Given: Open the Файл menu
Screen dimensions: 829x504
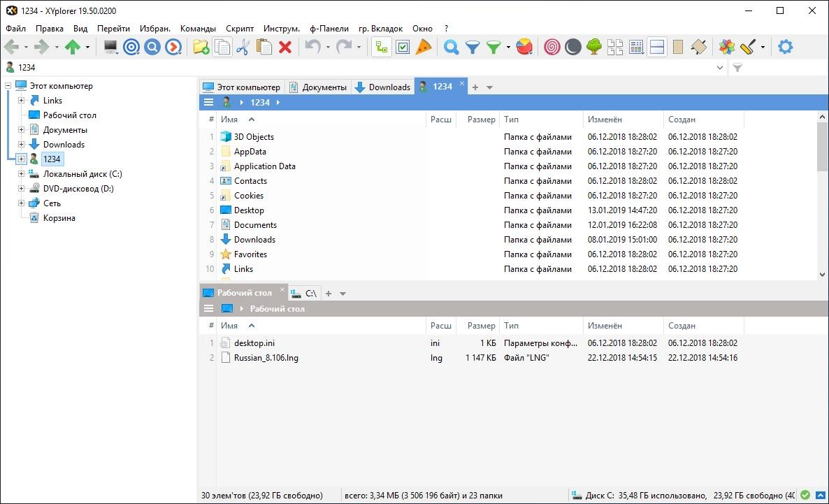Looking at the screenshot, I should click(16, 29).
